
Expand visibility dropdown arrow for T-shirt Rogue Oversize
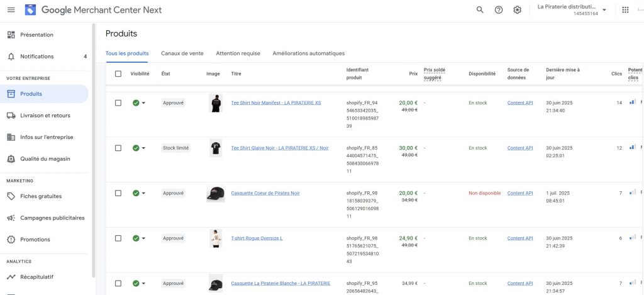click(143, 239)
